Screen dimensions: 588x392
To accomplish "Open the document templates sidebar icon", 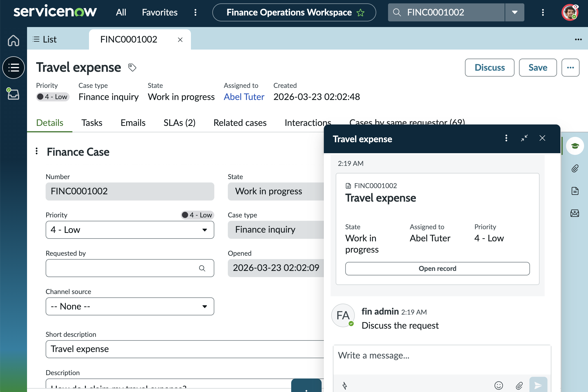I will (x=575, y=191).
